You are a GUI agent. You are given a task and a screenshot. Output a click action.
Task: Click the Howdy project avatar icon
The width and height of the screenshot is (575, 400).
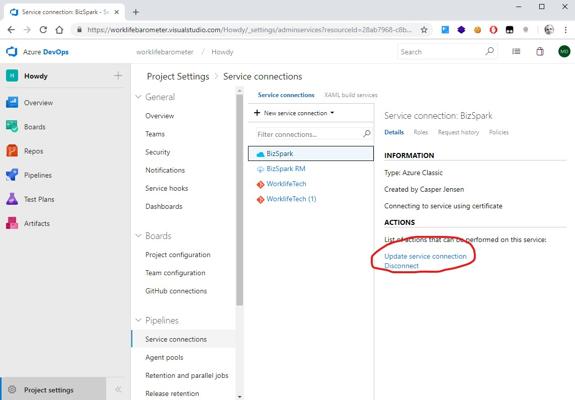coord(12,76)
